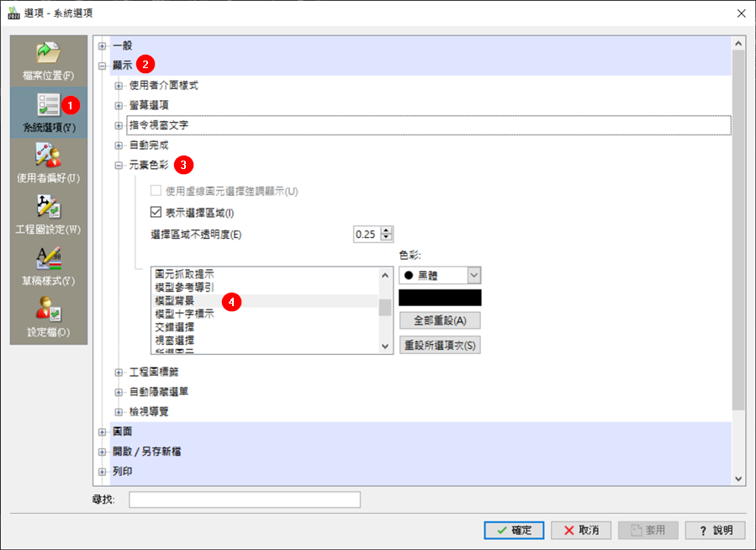Open the 使用者偏好 user preferences category
The width and height of the screenshot is (756, 550).
pyautogui.click(x=49, y=164)
